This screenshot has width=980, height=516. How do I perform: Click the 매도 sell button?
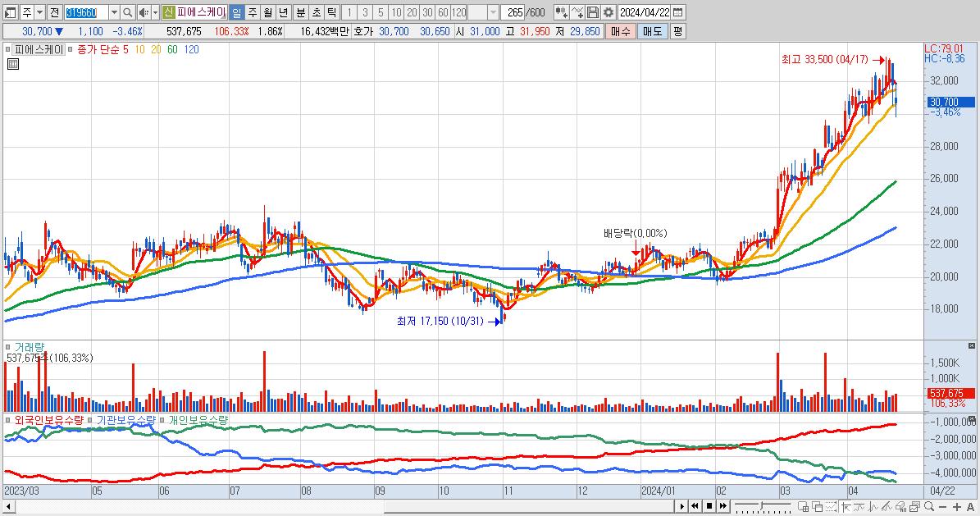click(653, 31)
